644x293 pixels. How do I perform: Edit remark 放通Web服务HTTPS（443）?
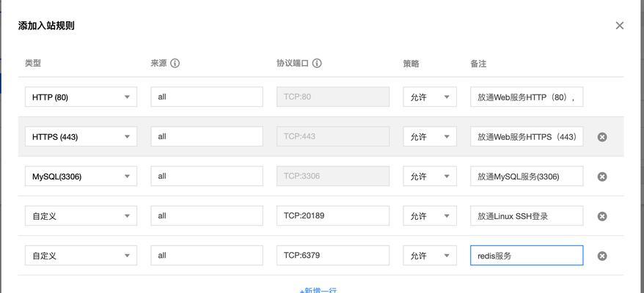coord(527,137)
